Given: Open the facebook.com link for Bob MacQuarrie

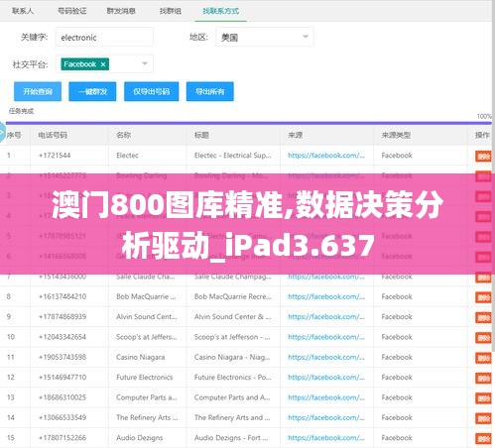Looking at the screenshot, I should pyautogui.click(x=326, y=296).
